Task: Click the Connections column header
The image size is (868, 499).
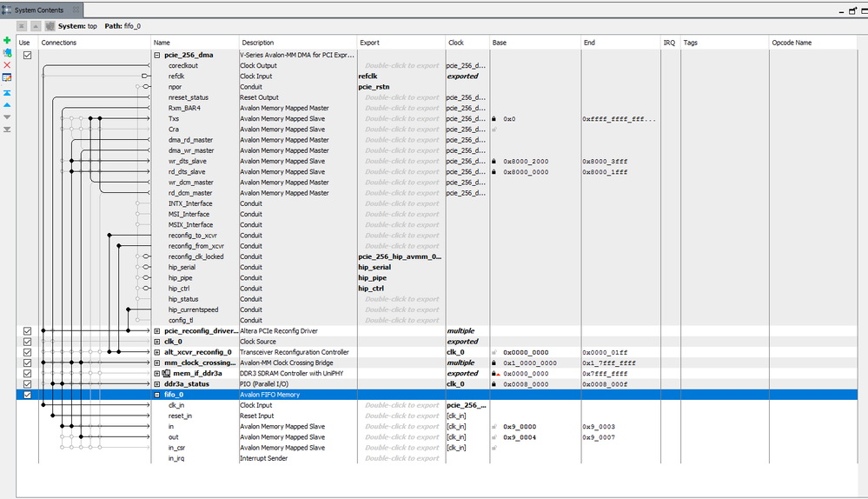Action: [x=59, y=43]
